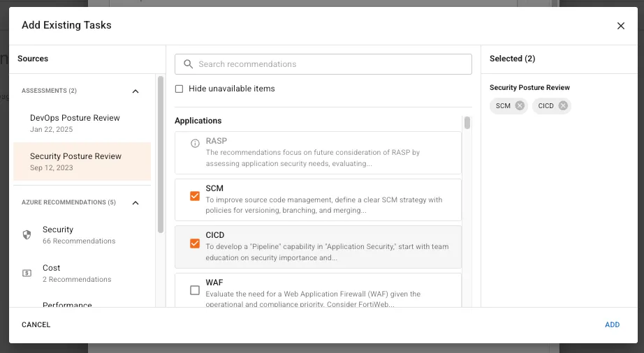Uncheck the CICD recommendation checkbox
644x353 pixels.
pos(195,243)
